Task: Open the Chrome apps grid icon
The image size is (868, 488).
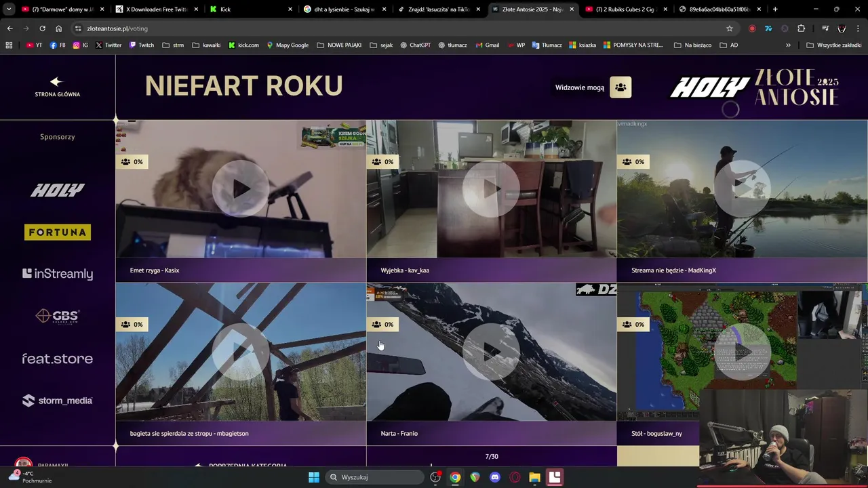Action: (9, 45)
